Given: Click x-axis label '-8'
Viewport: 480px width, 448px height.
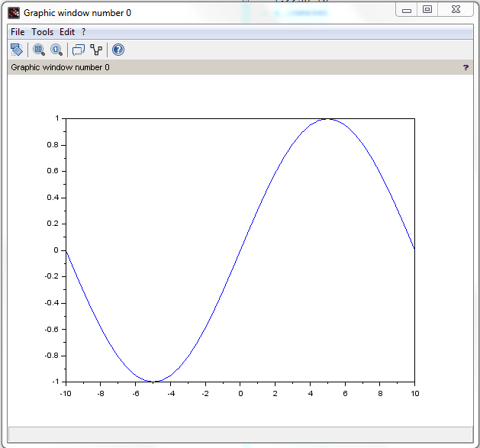Looking at the screenshot, I should tap(101, 394).
